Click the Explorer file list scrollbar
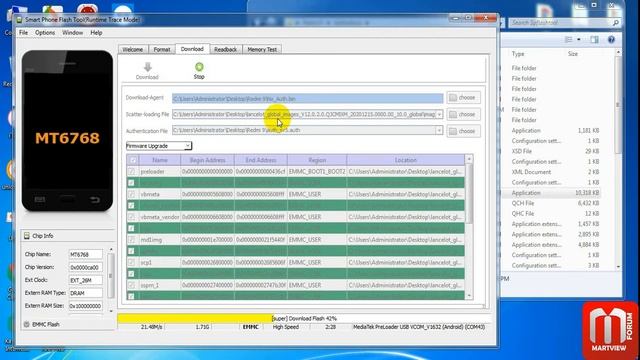This screenshot has height=360, width=640. click(x=618, y=159)
